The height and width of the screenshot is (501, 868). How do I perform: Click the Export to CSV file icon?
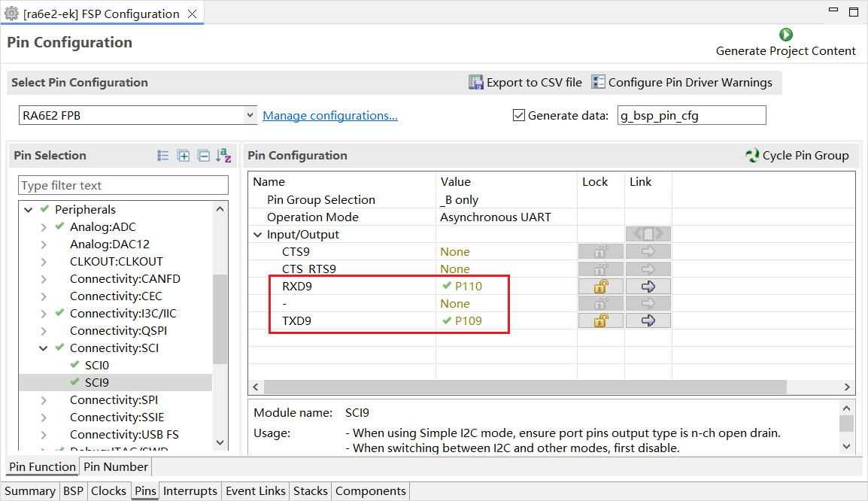pyautogui.click(x=476, y=83)
